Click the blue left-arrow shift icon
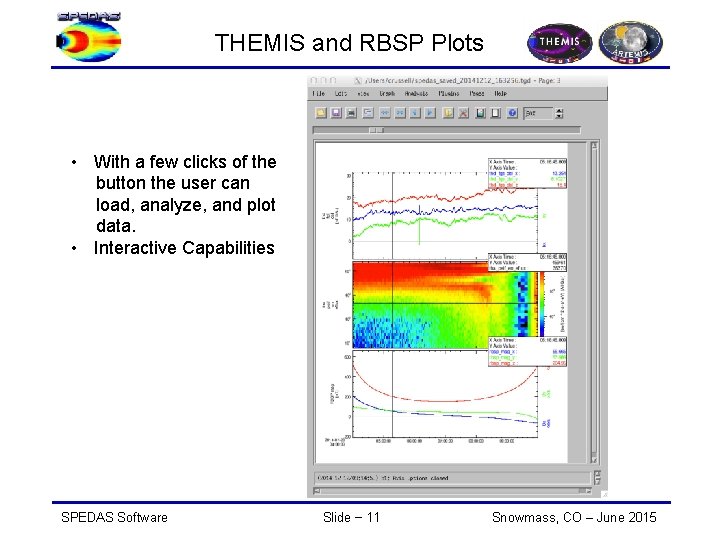 pyautogui.click(x=415, y=112)
